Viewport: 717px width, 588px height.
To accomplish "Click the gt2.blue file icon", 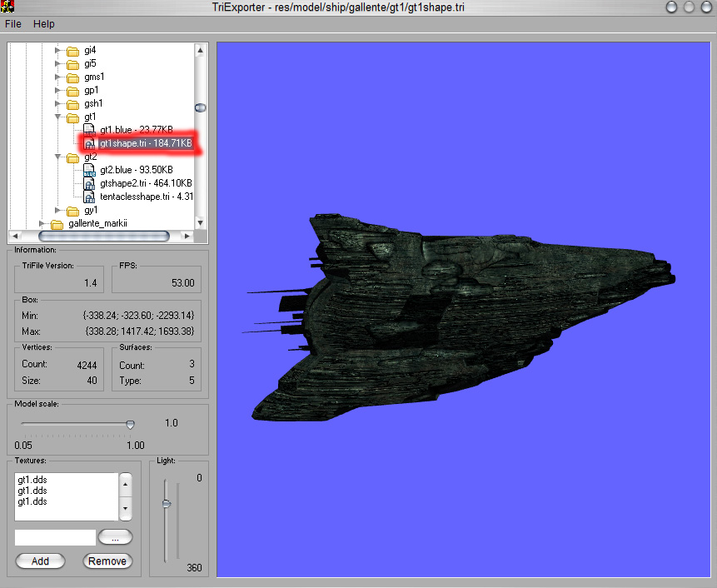I will tap(89, 170).
